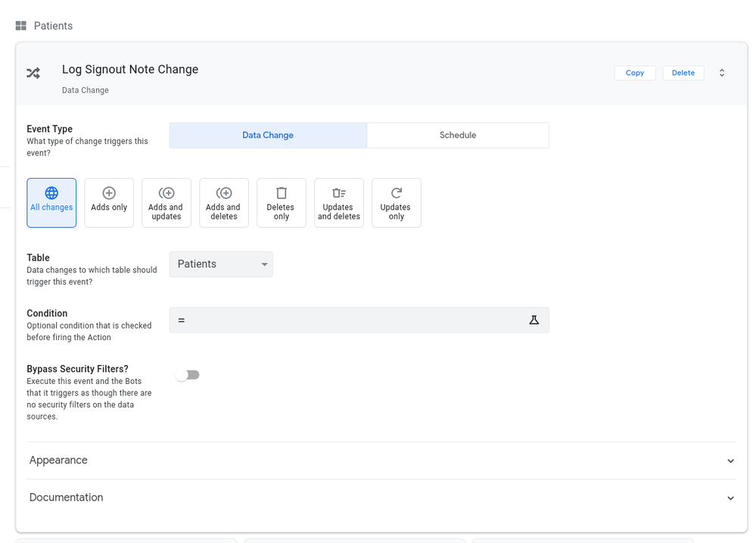Pick Updates and deletes change type
Image resolution: width=756 pixels, height=543 pixels.
pos(339,203)
